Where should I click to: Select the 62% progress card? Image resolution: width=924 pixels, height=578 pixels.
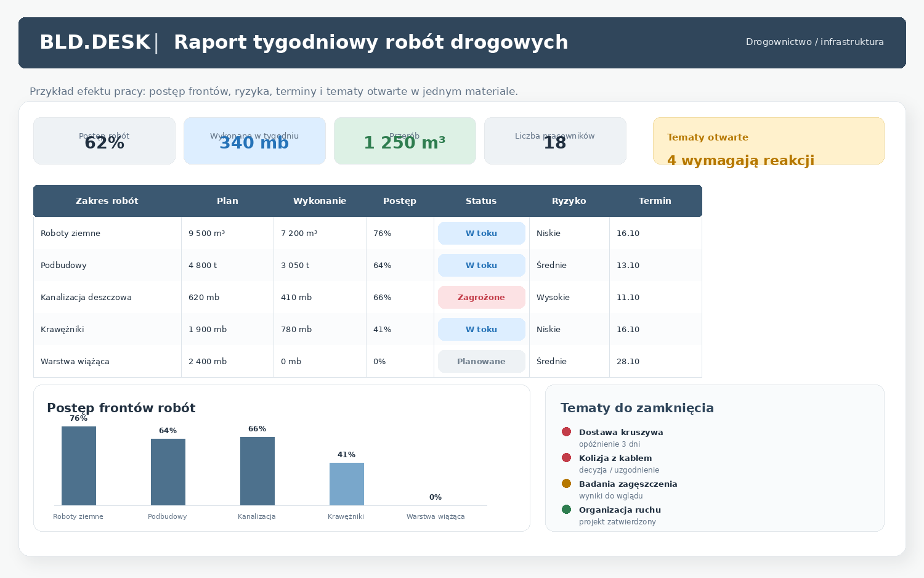click(104, 141)
